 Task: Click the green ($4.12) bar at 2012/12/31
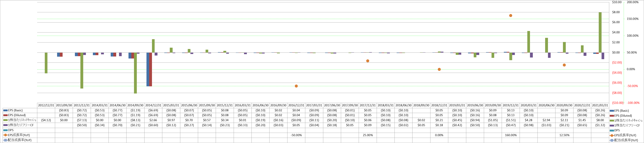46,63
